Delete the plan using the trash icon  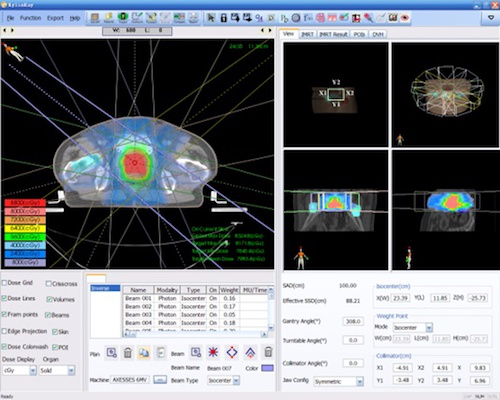coord(128,353)
